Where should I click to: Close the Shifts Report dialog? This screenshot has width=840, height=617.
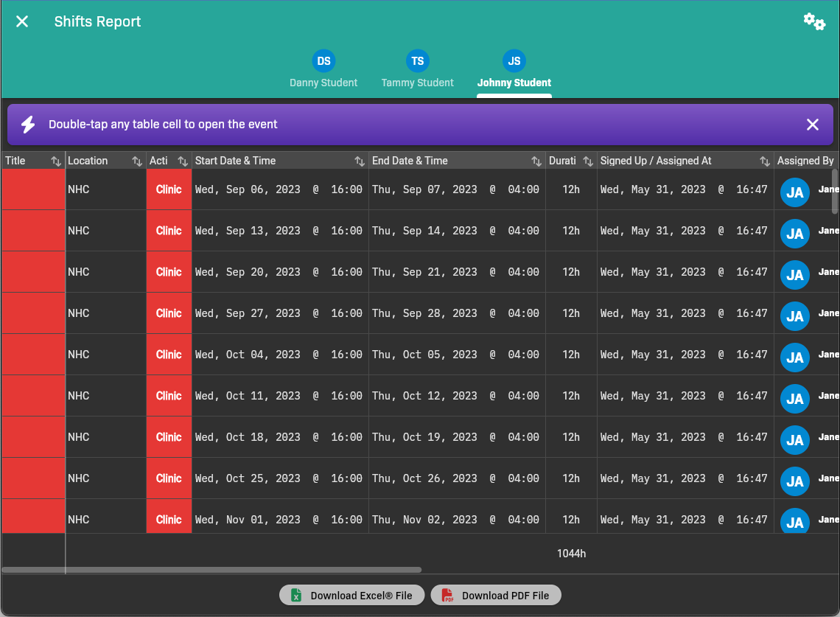(x=22, y=21)
